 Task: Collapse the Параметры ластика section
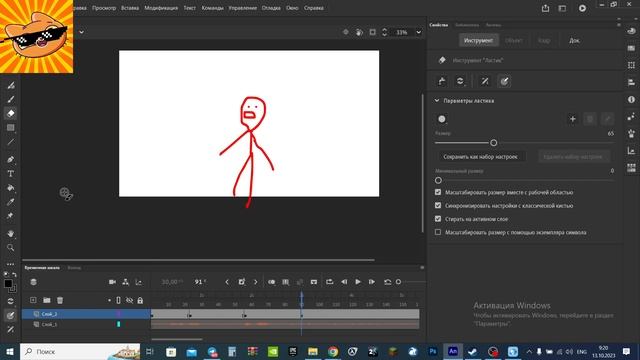click(437, 100)
